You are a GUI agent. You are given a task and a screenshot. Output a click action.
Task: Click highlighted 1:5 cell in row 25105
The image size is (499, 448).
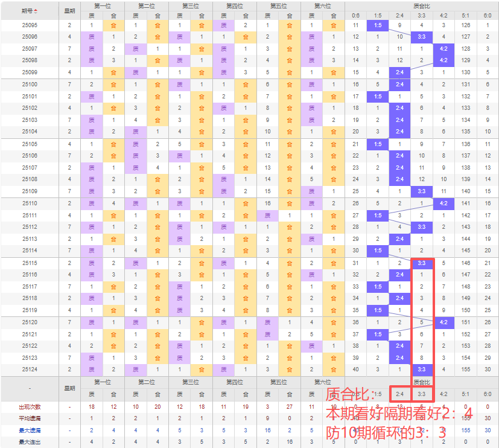coord(378,144)
